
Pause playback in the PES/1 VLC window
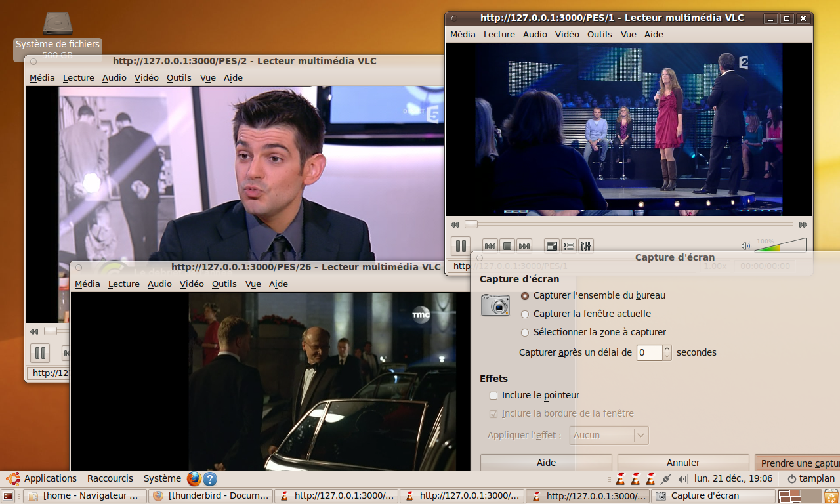coord(460,246)
